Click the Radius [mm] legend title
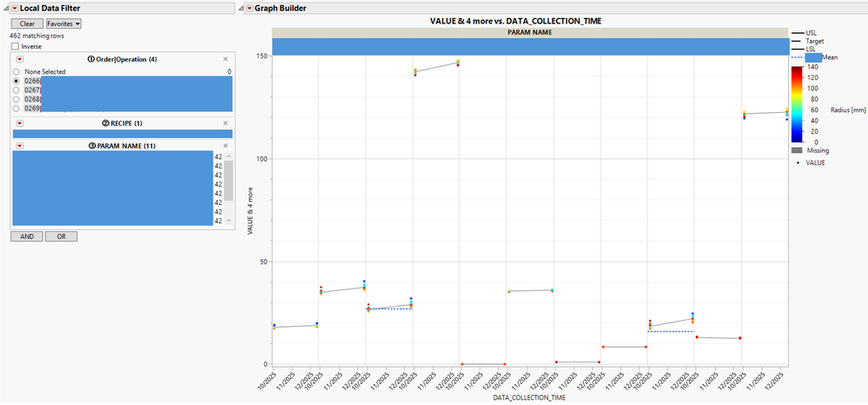 point(849,110)
